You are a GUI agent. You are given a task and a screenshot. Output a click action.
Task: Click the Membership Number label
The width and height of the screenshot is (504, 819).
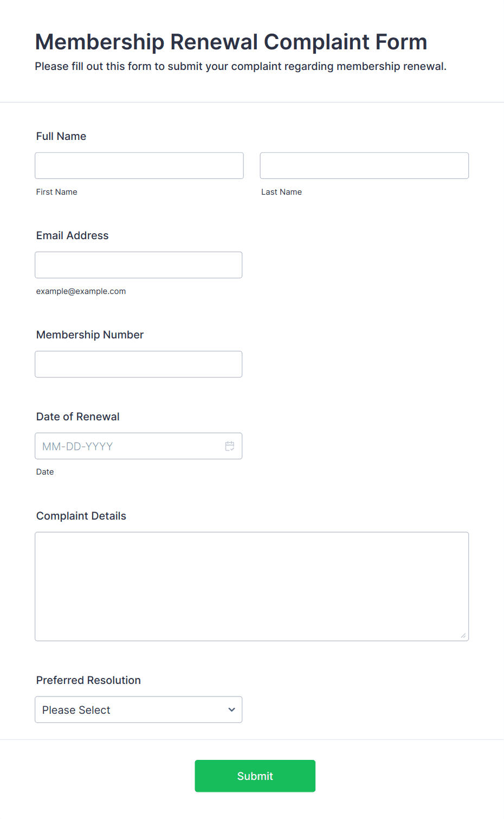pyautogui.click(x=90, y=335)
